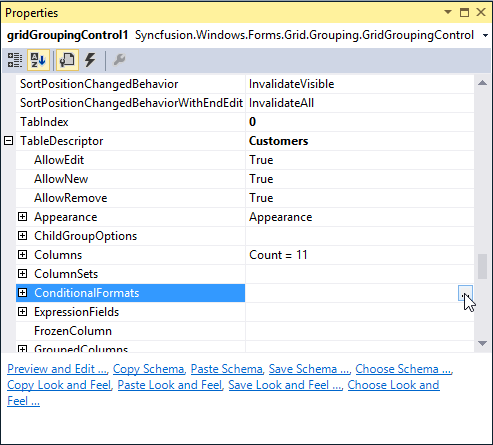This screenshot has height=445, width=493.
Task: Show the Properties page button
Action: [67, 60]
